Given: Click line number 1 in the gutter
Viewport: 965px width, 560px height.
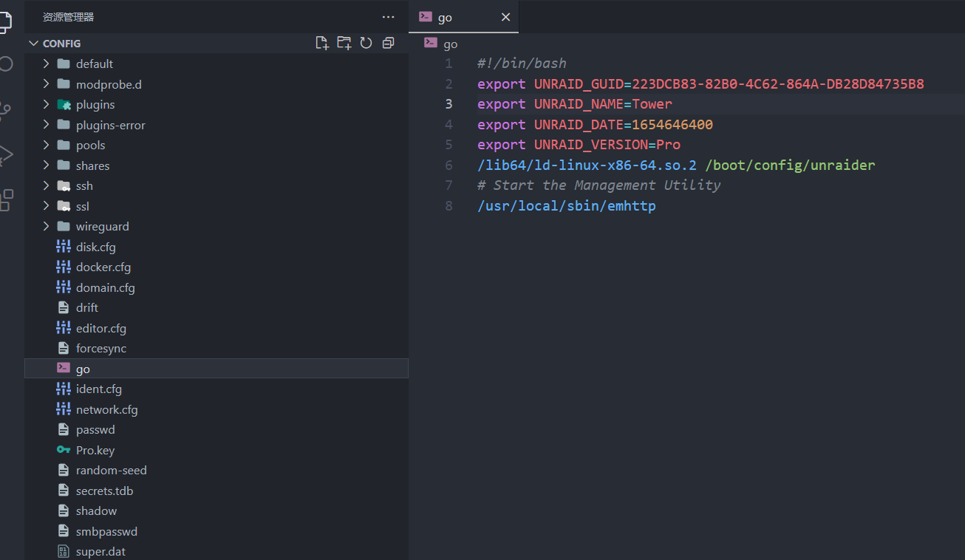Looking at the screenshot, I should (x=449, y=64).
